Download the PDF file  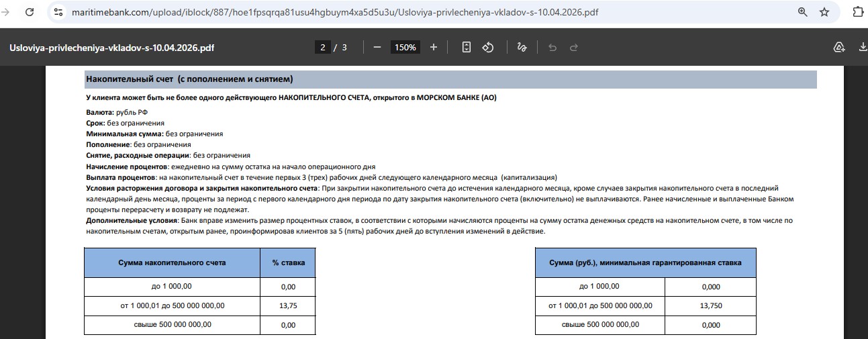pos(862,47)
